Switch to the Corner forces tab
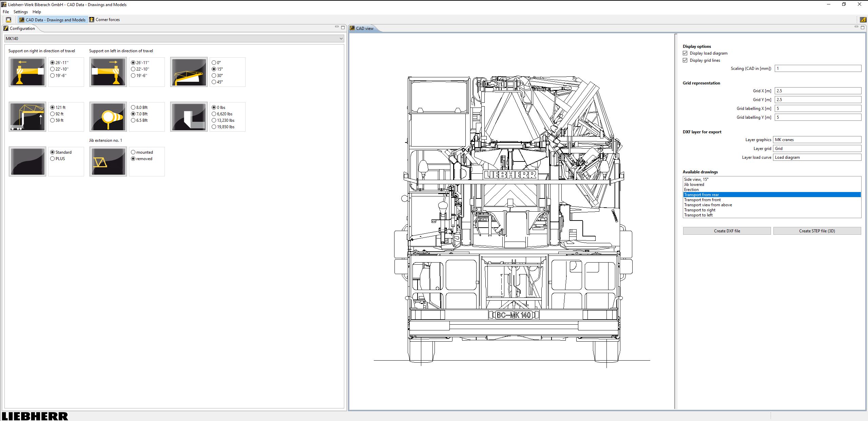 105,19
